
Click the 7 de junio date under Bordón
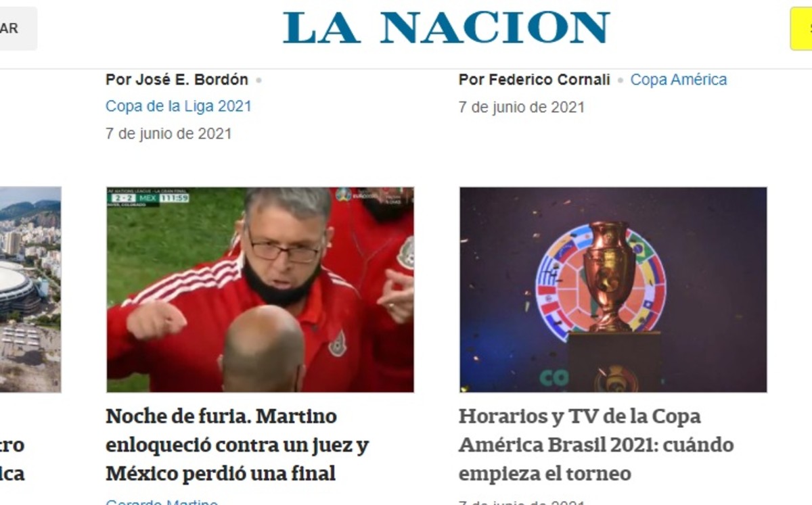pos(168,134)
